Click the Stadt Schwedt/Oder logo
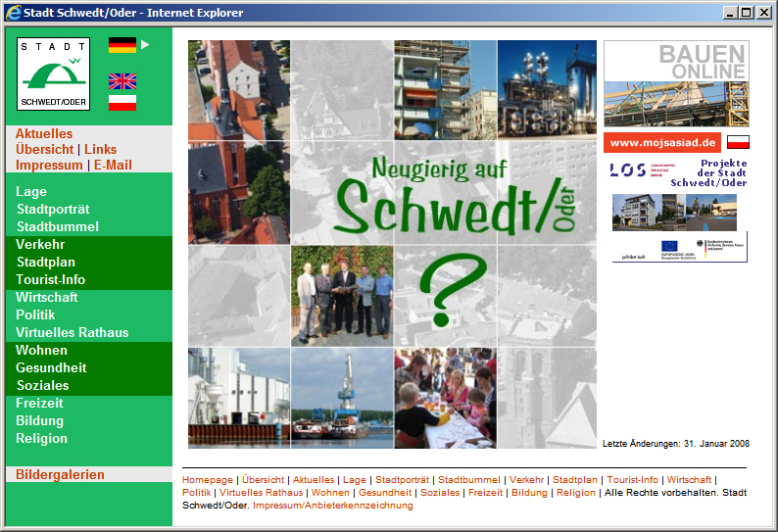Screen dimensions: 778x532 click(53, 73)
